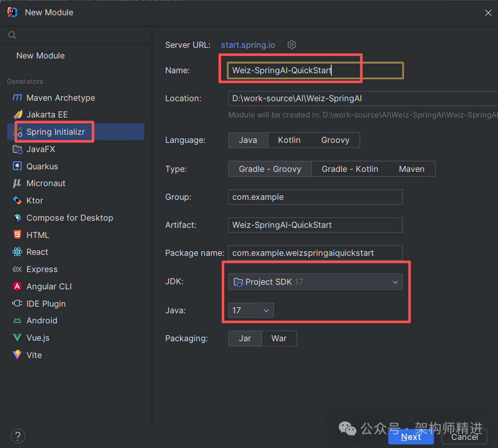Select Vite generator
This screenshot has width=498, height=448.
point(76,355)
